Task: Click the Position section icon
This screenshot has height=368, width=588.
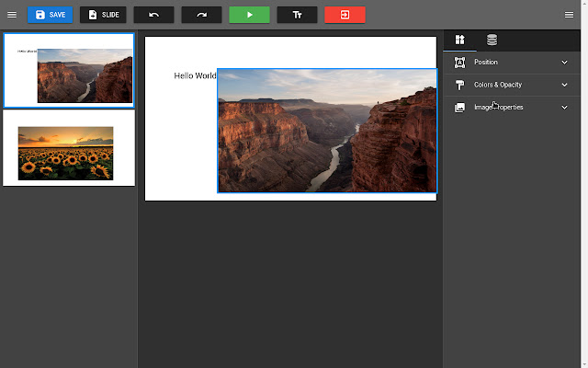Action: (459, 63)
